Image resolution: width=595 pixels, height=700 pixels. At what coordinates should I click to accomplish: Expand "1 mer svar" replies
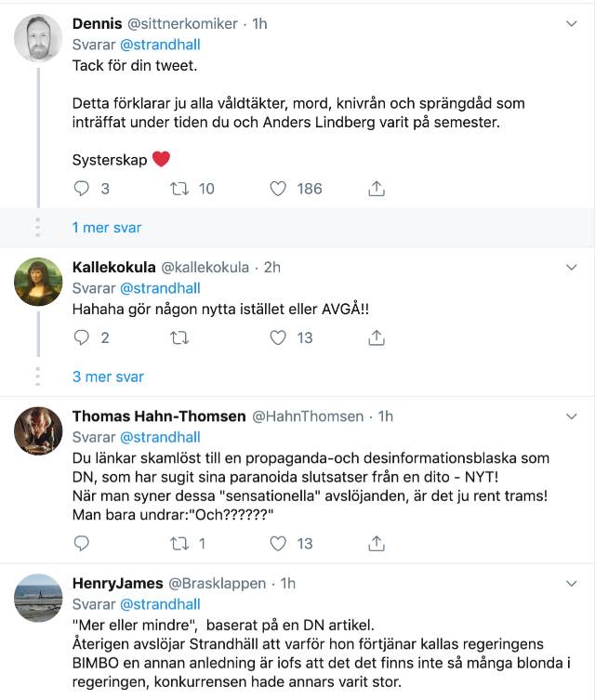(x=107, y=228)
